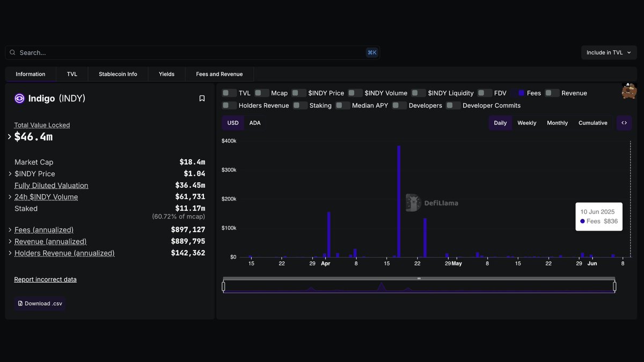
Task: Open the TVL tab
Action: tap(72, 74)
